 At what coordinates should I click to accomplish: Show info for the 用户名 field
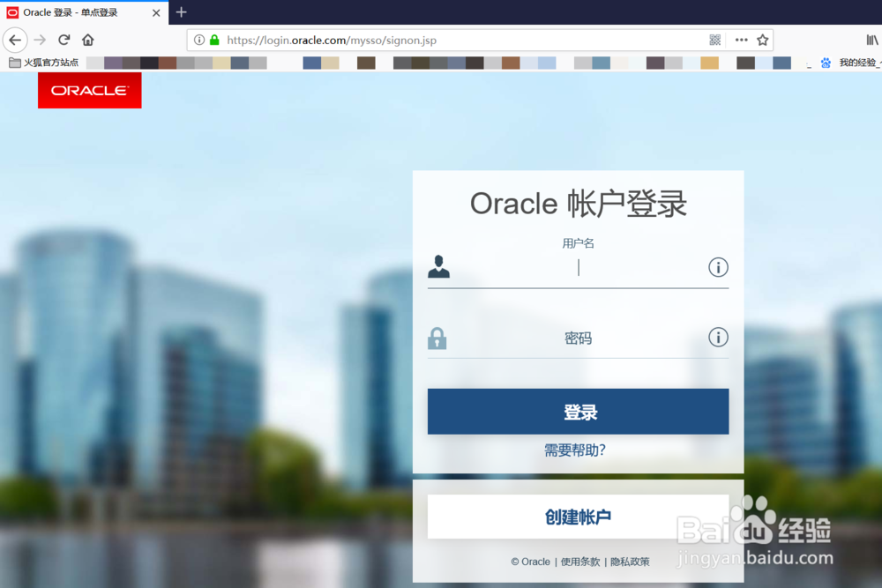pos(718,267)
